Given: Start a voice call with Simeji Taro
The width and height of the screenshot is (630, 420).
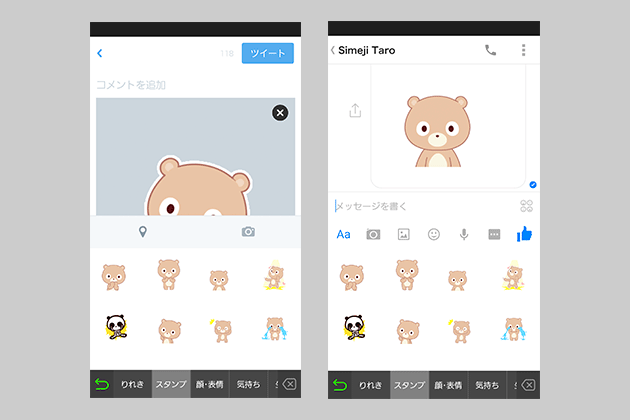Looking at the screenshot, I should click(490, 50).
